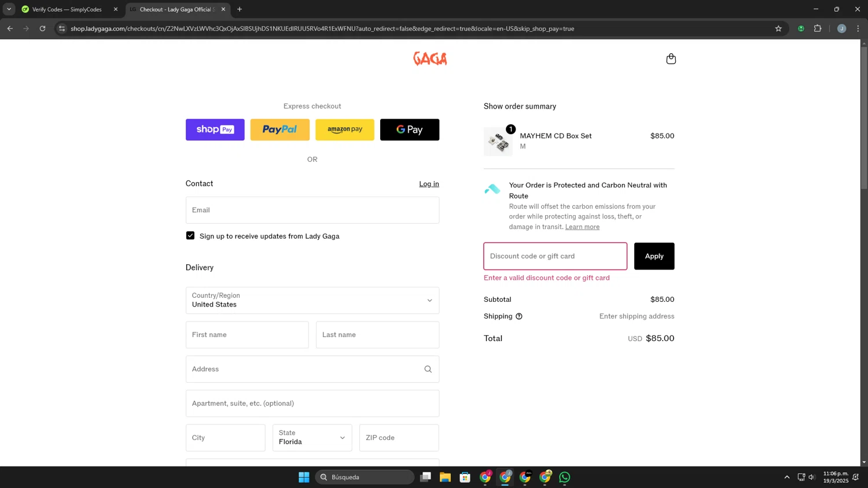The height and width of the screenshot is (488, 868).
Task: Open the Chrome profile avatar
Action: [841, 28]
